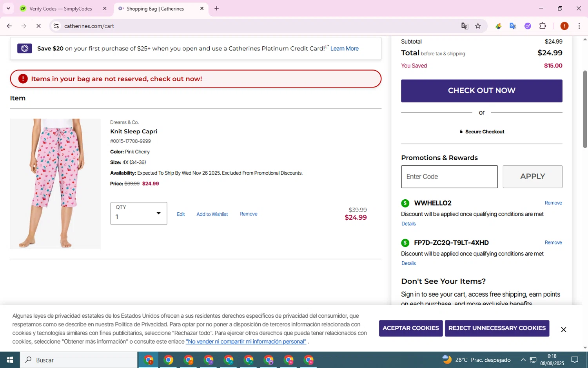The width and height of the screenshot is (588, 368).
Task: Click the red alert icon in reservation notice
Action: pyautogui.click(x=23, y=79)
